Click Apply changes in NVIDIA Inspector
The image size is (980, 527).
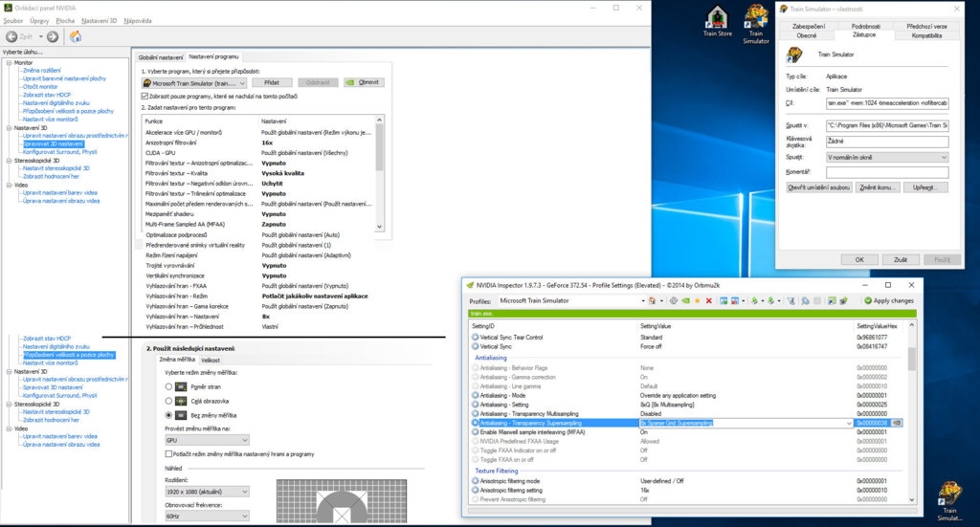(889, 301)
